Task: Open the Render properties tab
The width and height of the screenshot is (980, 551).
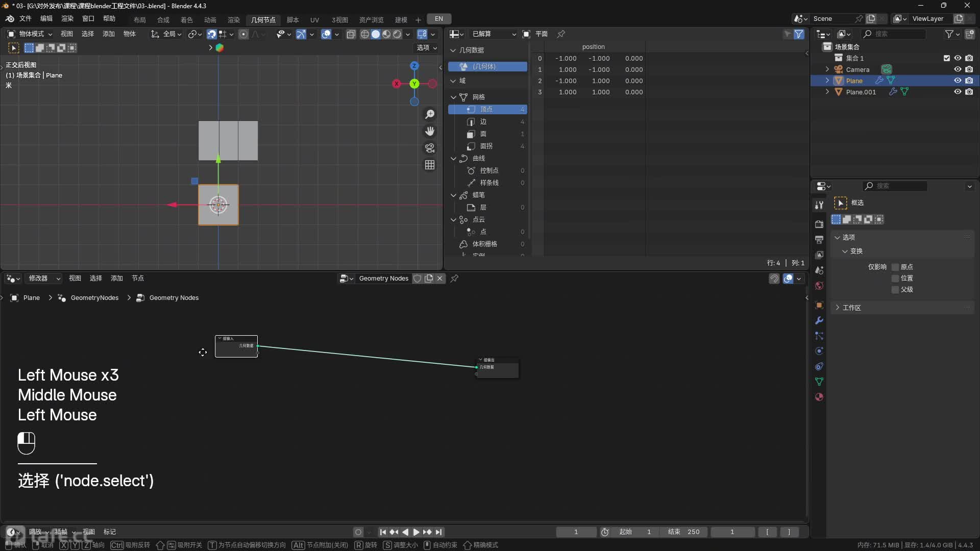Action: (819, 224)
